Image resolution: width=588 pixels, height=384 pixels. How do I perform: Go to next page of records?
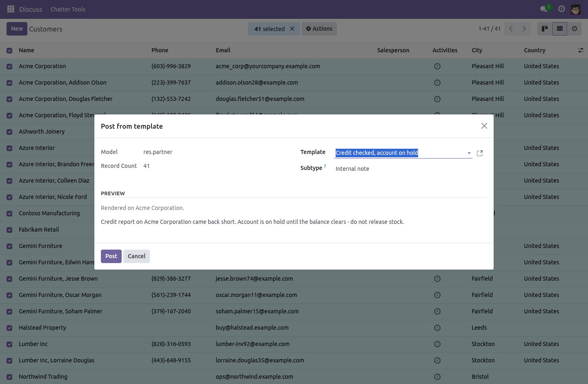pos(524,29)
